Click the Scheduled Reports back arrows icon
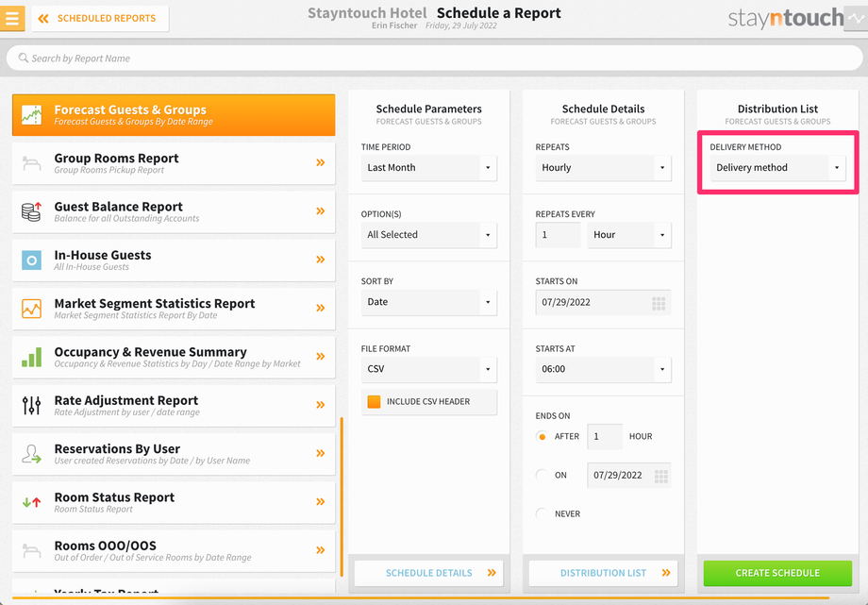This screenshot has height=605, width=868. click(x=43, y=19)
